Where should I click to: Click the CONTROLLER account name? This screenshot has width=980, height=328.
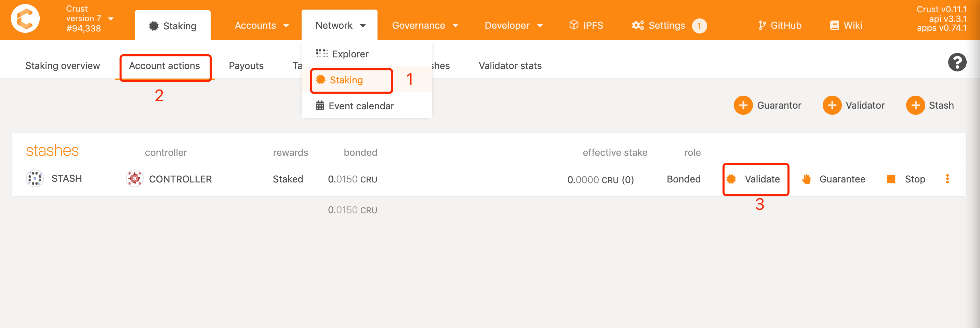pyautogui.click(x=180, y=179)
